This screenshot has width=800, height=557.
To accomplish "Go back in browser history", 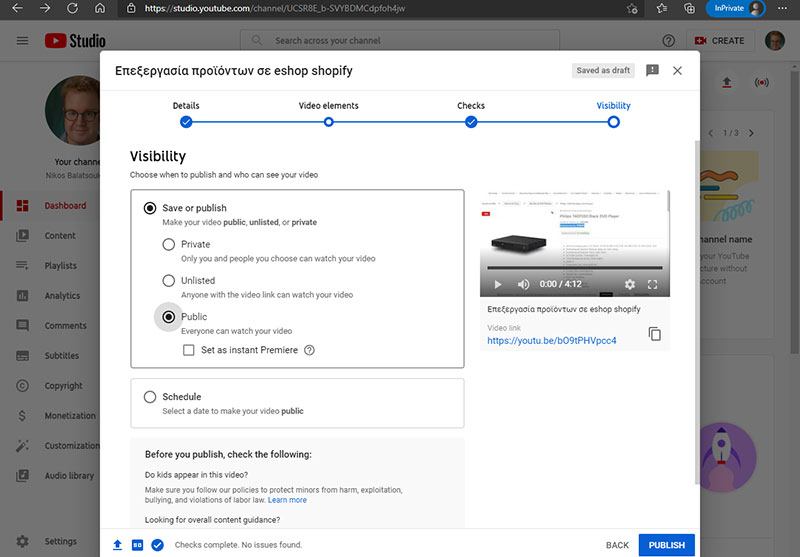I will tap(17, 8).
